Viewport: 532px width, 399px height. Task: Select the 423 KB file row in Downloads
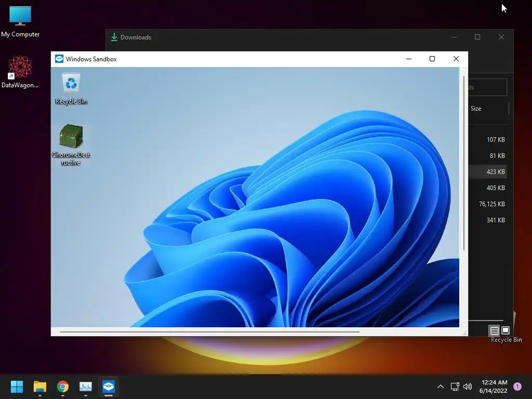487,171
